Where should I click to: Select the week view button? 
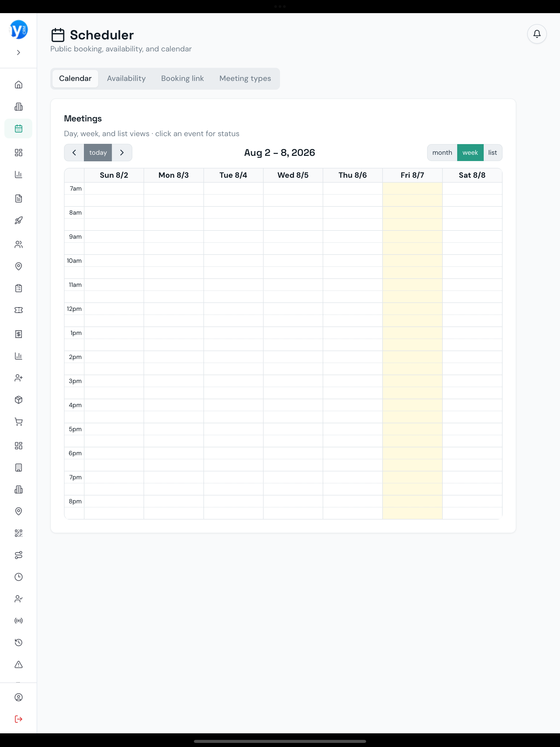470,153
